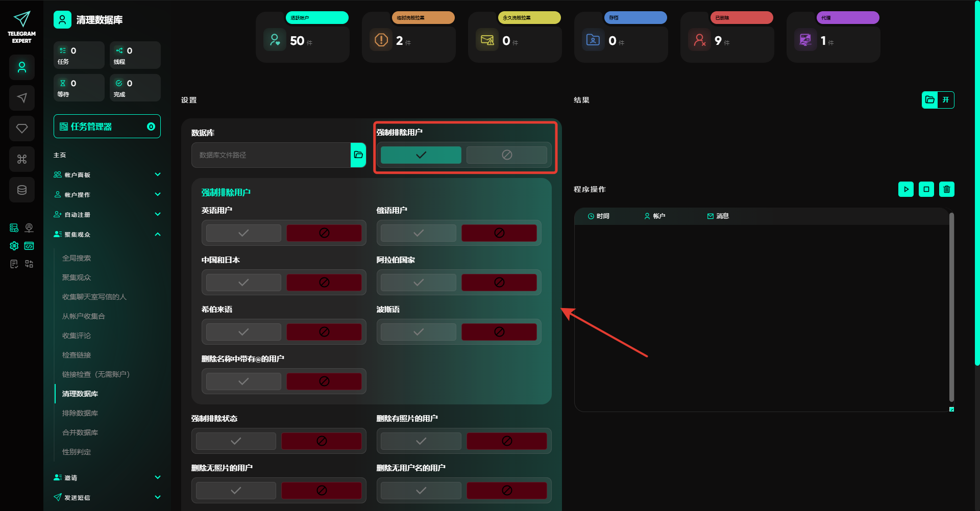
Task: Clear log with trash icon
Action: tap(947, 189)
